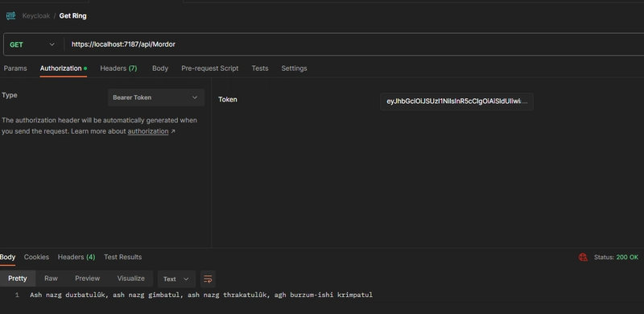Open the Text response format dropdown

coord(176,279)
